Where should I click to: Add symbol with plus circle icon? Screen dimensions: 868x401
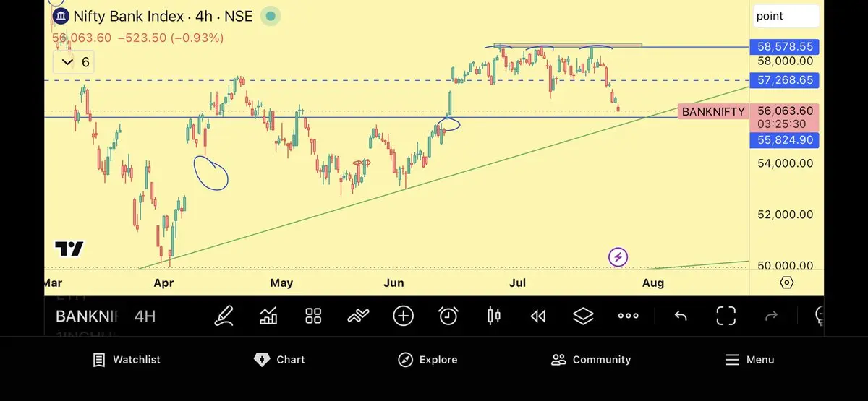click(x=403, y=316)
